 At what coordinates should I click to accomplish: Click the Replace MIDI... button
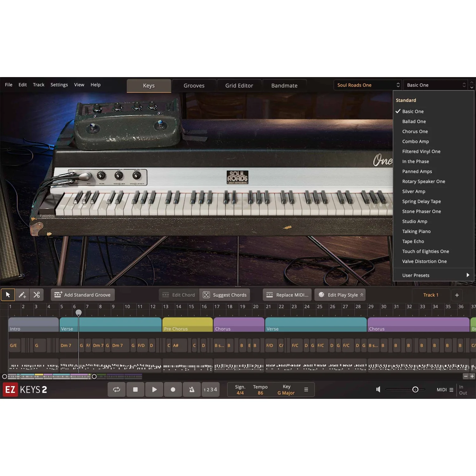288,295
